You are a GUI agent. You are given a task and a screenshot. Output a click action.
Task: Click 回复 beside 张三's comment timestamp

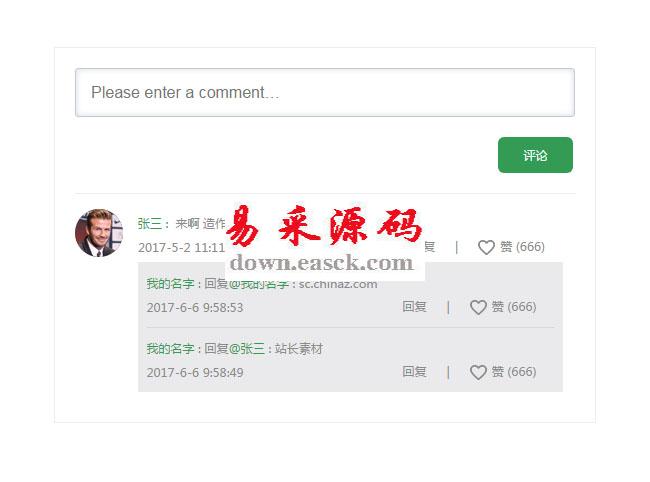point(429,247)
